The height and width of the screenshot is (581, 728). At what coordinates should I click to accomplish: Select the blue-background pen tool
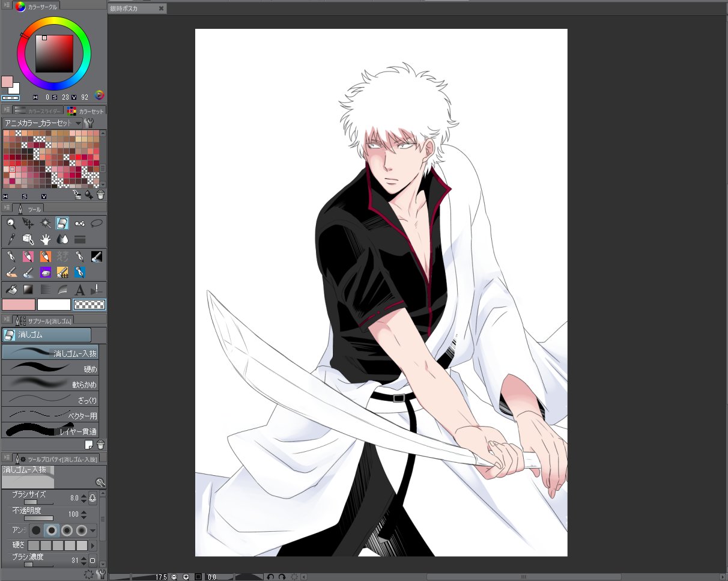pyautogui.click(x=79, y=273)
